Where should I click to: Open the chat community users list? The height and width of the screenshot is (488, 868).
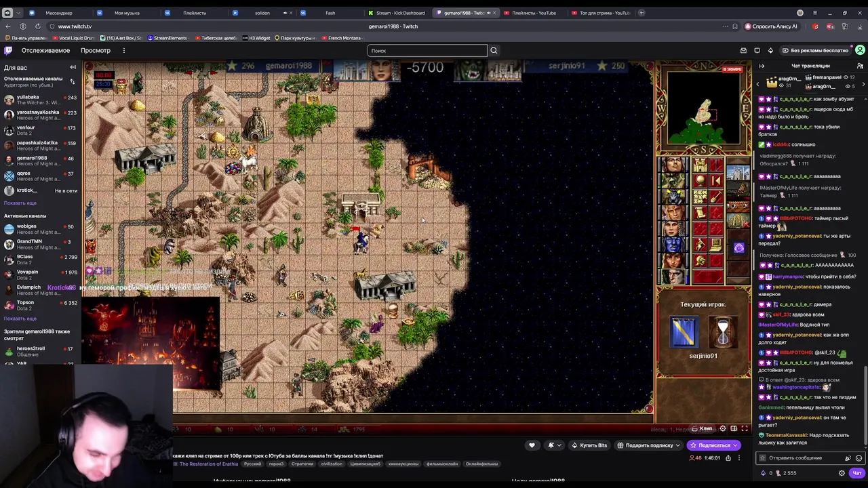point(860,66)
